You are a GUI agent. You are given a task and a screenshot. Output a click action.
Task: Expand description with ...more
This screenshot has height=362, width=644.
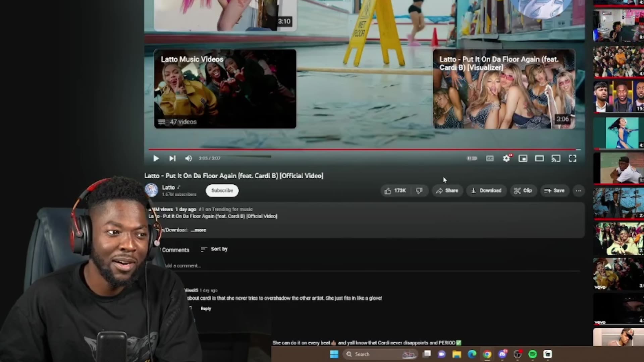(199, 230)
